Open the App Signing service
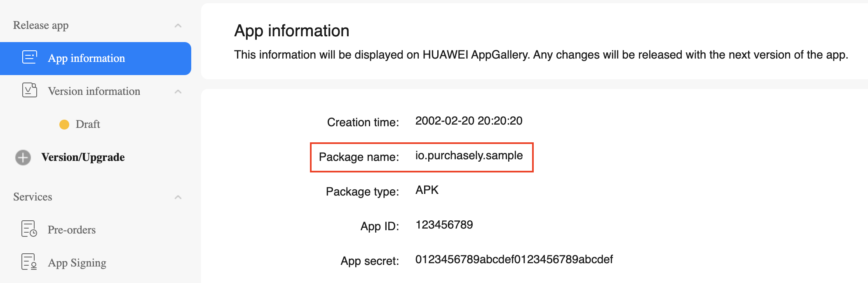The width and height of the screenshot is (868, 283). (77, 263)
